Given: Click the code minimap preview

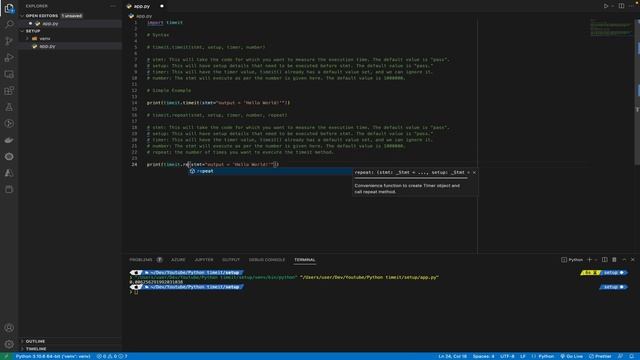Looking at the screenshot, I should (x=611, y=28).
